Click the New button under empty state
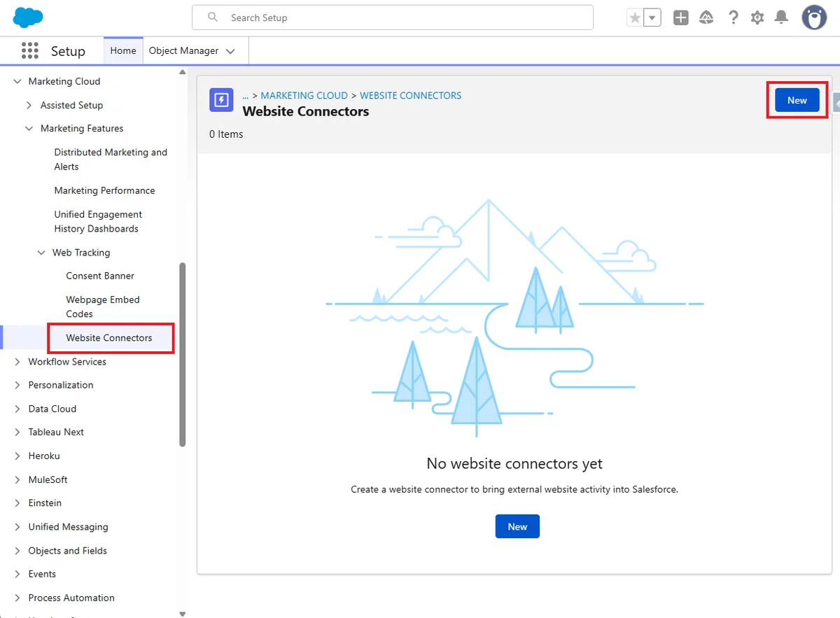Screen dimensions: 840x618 click(x=517, y=526)
